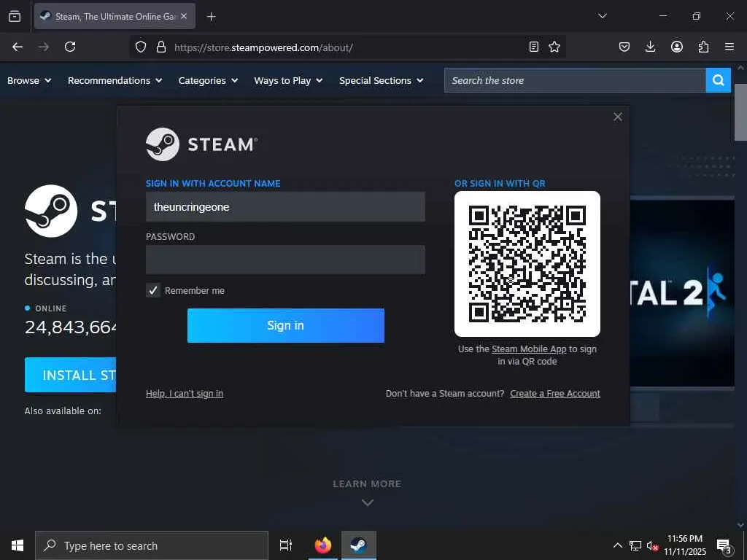Viewport: 747px width, 560px height.
Task: Open the Help, I can't sign in link
Action: coord(185,393)
